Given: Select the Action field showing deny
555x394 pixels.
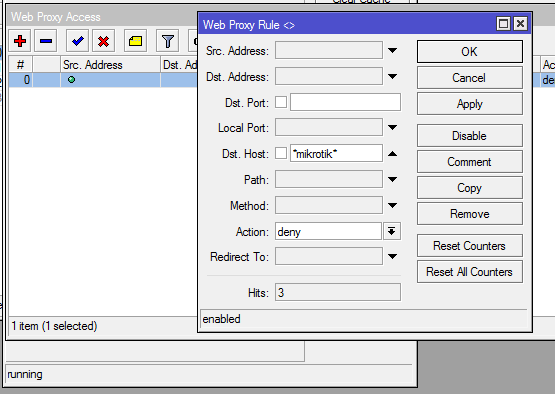Looking at the screenshot, I should [328, 232].
